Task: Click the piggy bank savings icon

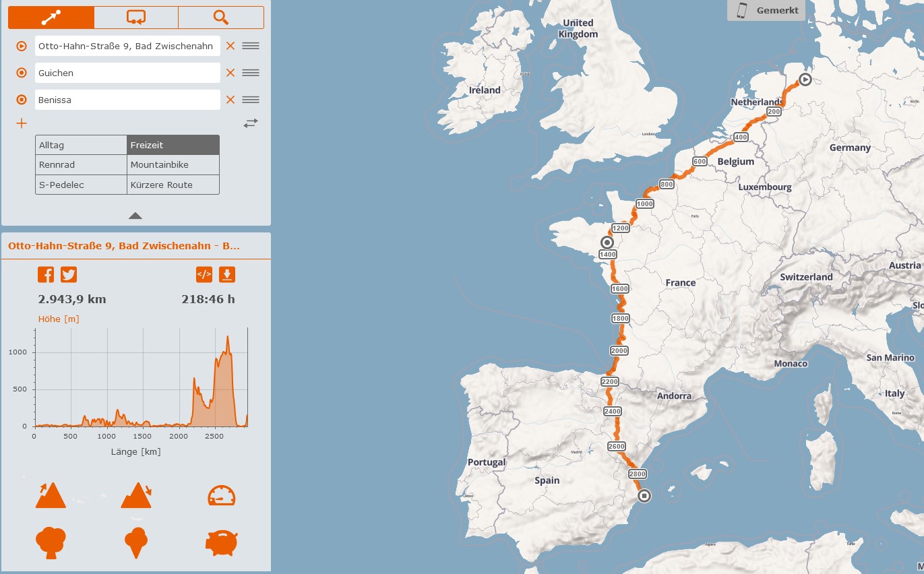Action: click(x=221, y=542)
